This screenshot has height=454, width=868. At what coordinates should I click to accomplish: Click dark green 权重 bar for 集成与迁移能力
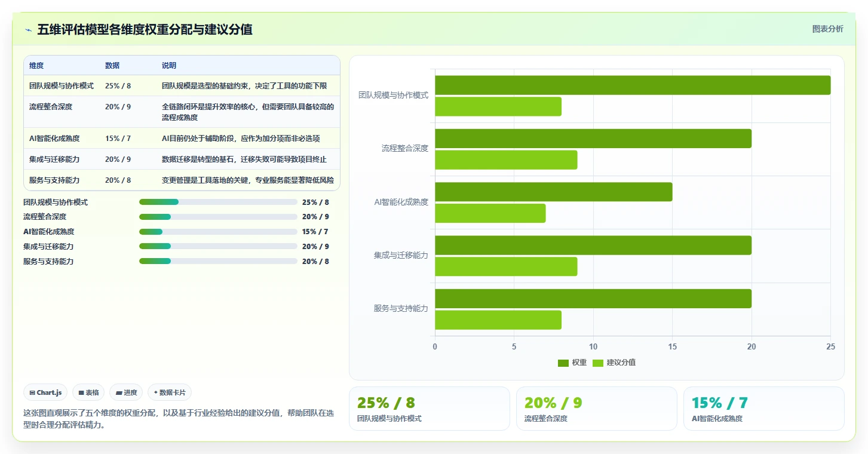coord(593,245)
